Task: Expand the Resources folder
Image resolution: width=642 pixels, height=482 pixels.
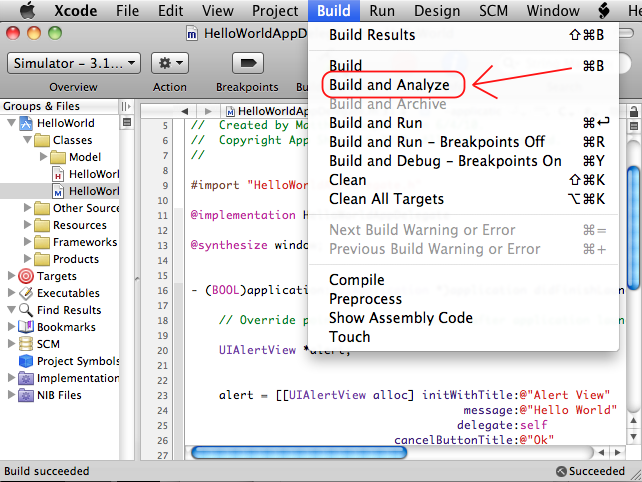Action: pos(27,224)
